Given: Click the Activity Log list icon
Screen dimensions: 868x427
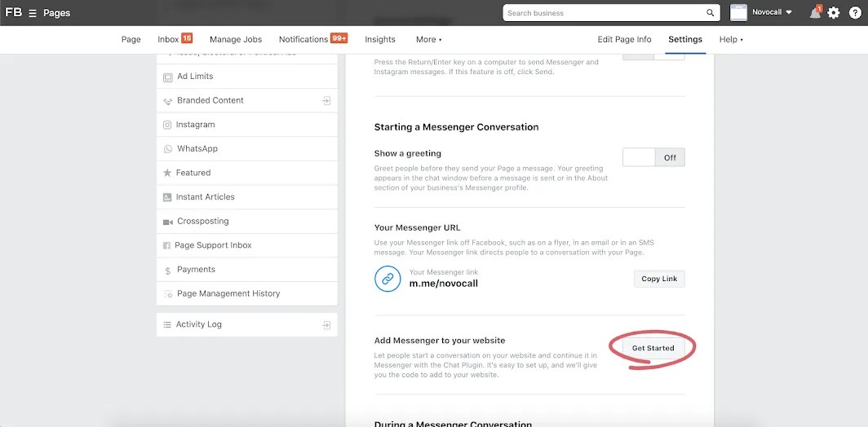Looking at the screenshot, I should pyautogui.click(x=167, y=325).
